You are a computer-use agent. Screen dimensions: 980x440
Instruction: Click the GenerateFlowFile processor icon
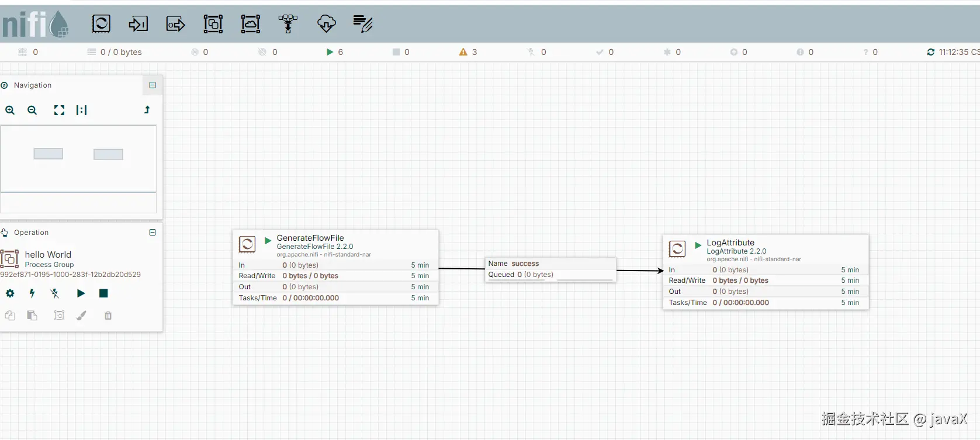pyautogui.click(x=247, y=244)
